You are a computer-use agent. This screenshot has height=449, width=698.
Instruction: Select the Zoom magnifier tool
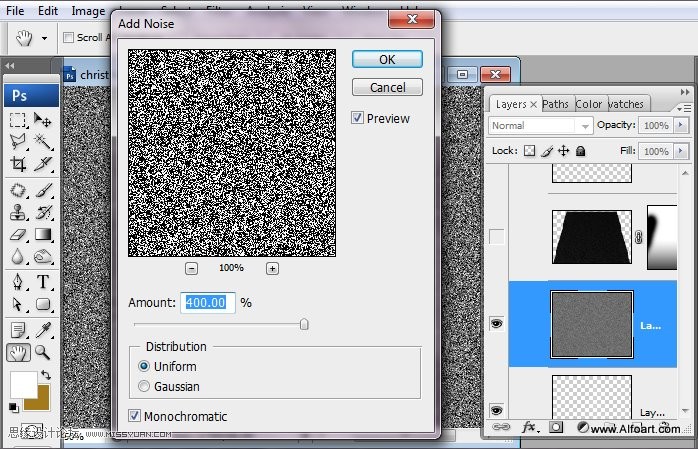pyautogui.click(x=43, y=352)
